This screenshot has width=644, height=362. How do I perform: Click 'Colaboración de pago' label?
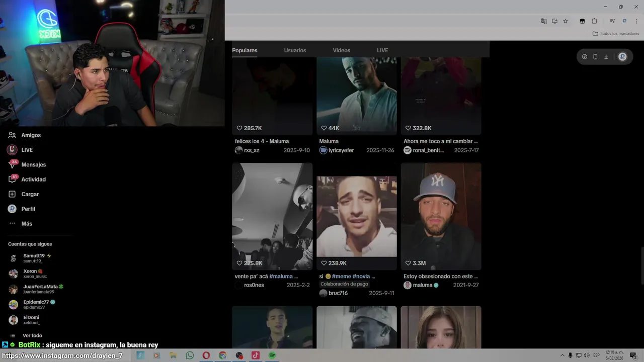click(x=344, y=284)
